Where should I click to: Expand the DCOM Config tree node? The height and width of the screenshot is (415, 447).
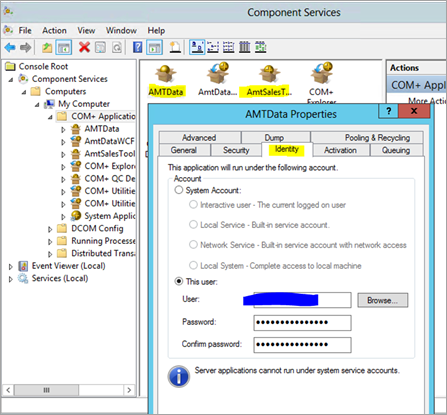pos(50,229)
